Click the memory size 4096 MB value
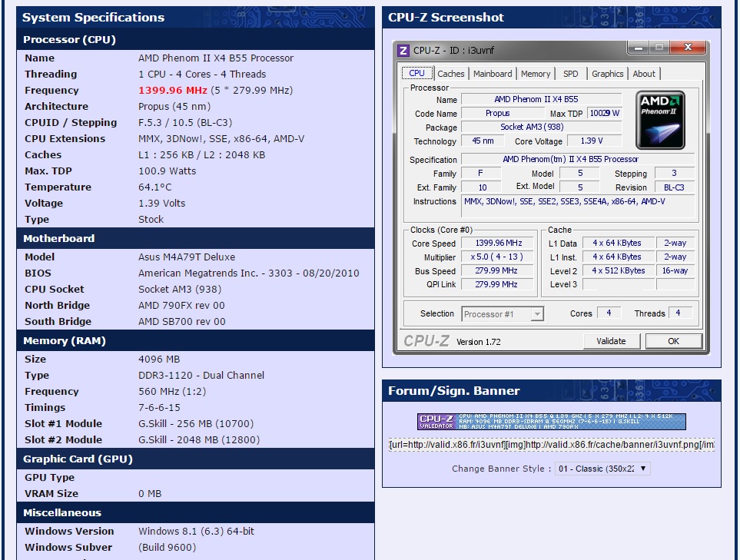 pyautogui.click(x=159, y=360)
